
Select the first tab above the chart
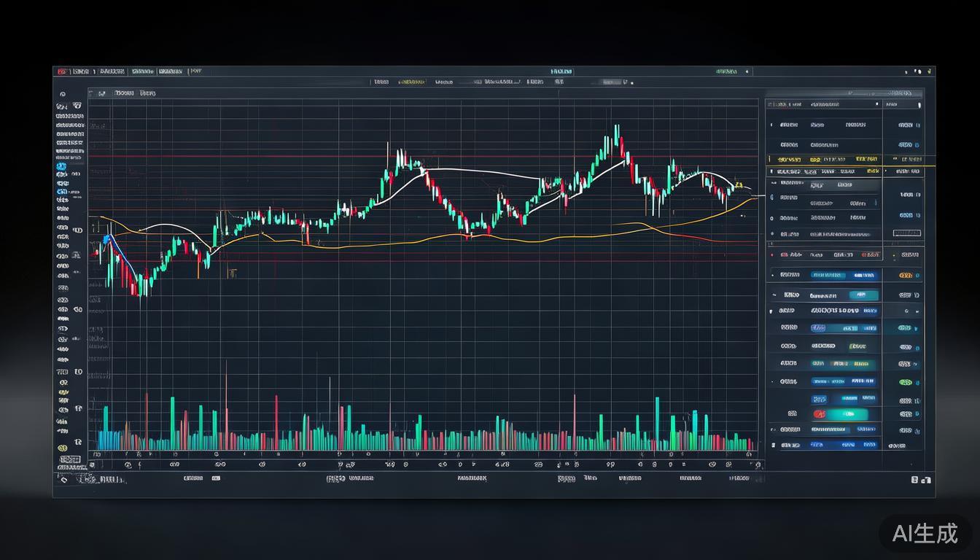tap(123, 94)
